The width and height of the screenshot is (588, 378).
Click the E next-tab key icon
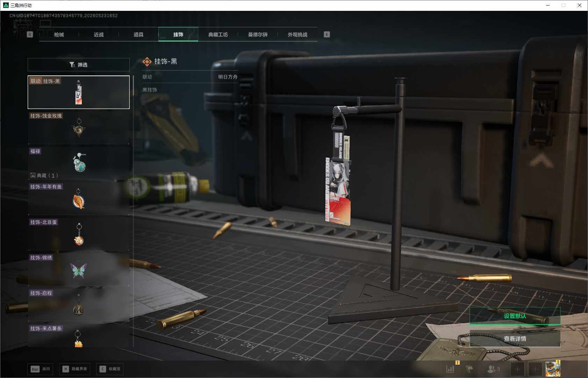(327, 34)
